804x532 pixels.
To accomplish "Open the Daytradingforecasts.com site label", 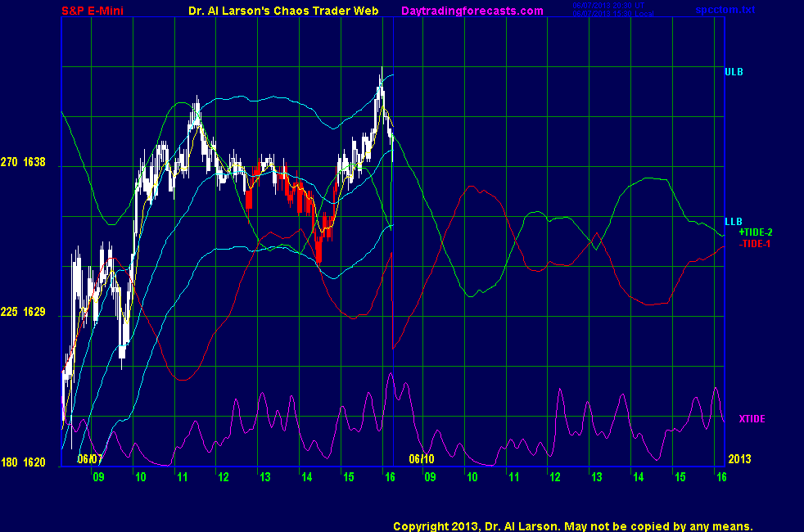I will point(472,11).
